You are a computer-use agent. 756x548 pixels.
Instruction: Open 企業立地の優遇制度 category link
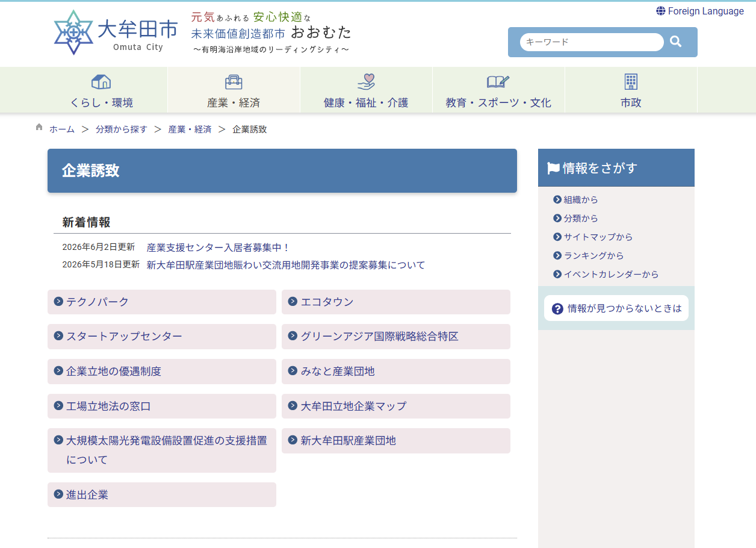click(161, 372)
